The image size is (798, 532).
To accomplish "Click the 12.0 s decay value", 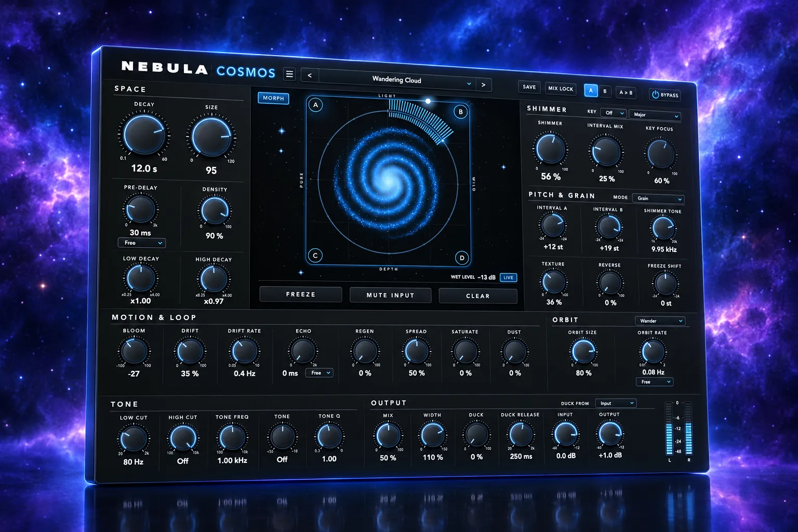I will pyautogui.click(x=144, y=168).
